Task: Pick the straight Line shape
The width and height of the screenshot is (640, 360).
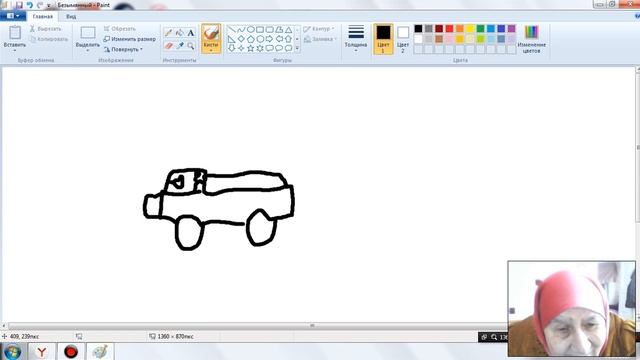Action: click(231, 29)
